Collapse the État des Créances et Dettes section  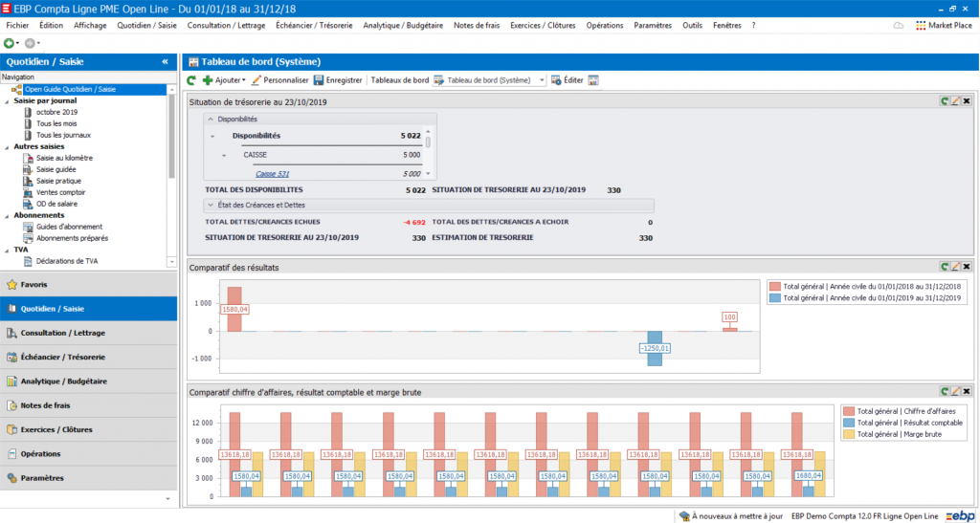pos(210,205)
